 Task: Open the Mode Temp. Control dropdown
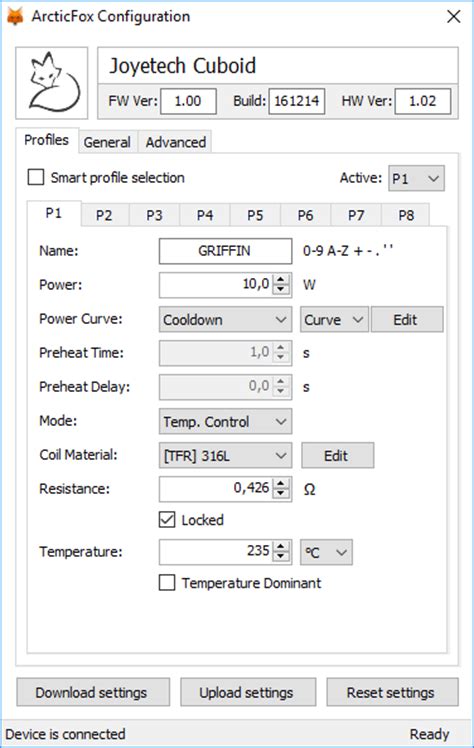pos(225,422)
